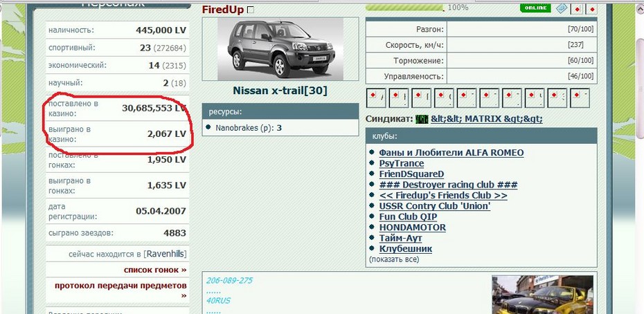Screen dimensions: 644x314
Task: Open the Тайм-Аут club link
Action: [x=400, y=238]
